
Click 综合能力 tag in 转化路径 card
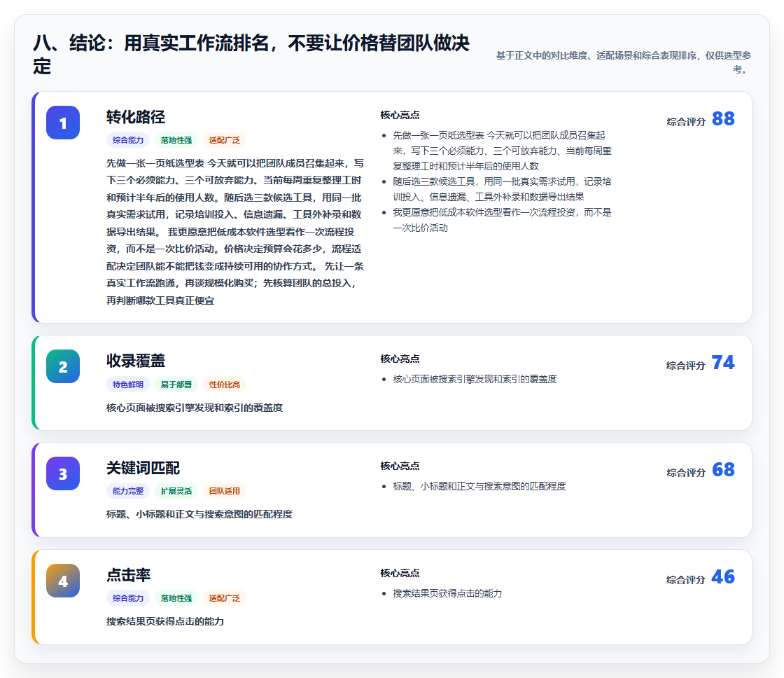coord(128,140)
